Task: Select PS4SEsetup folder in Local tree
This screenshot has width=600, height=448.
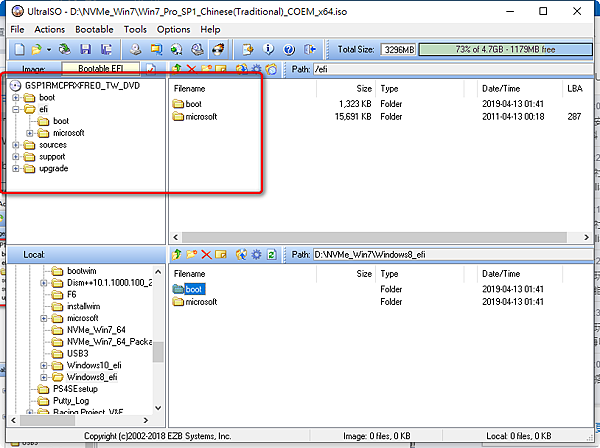Action: [68, 389]
